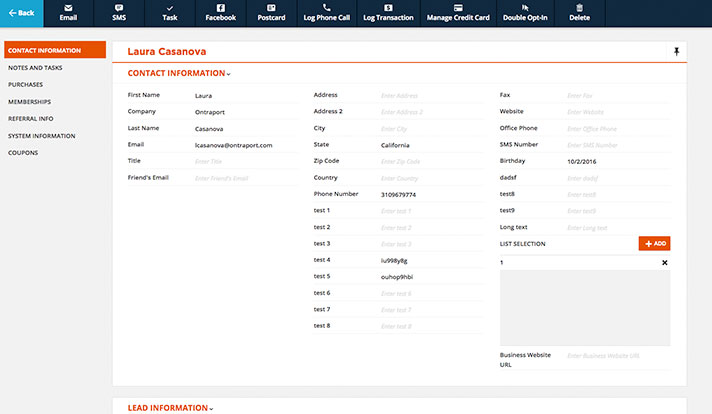712x414 pixels.
Task: Send a Postcard from the toolbar
Action: point(272,13)
